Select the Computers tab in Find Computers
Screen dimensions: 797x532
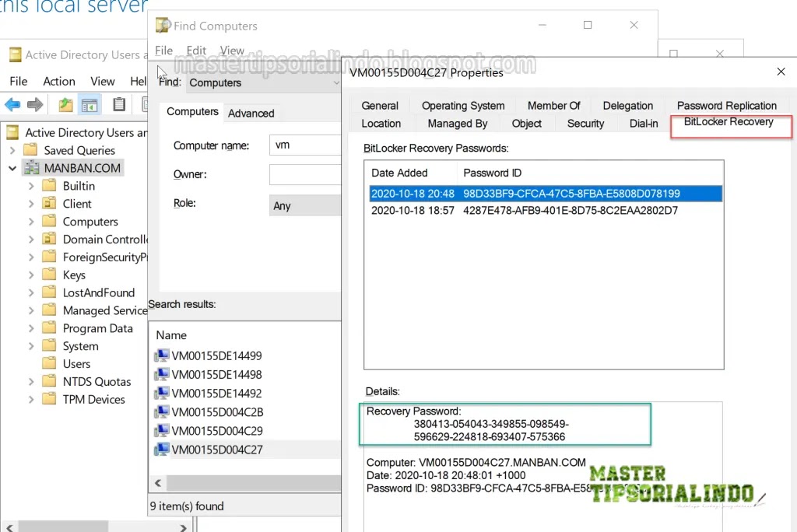pyautogui.click(x=192, y=111)
